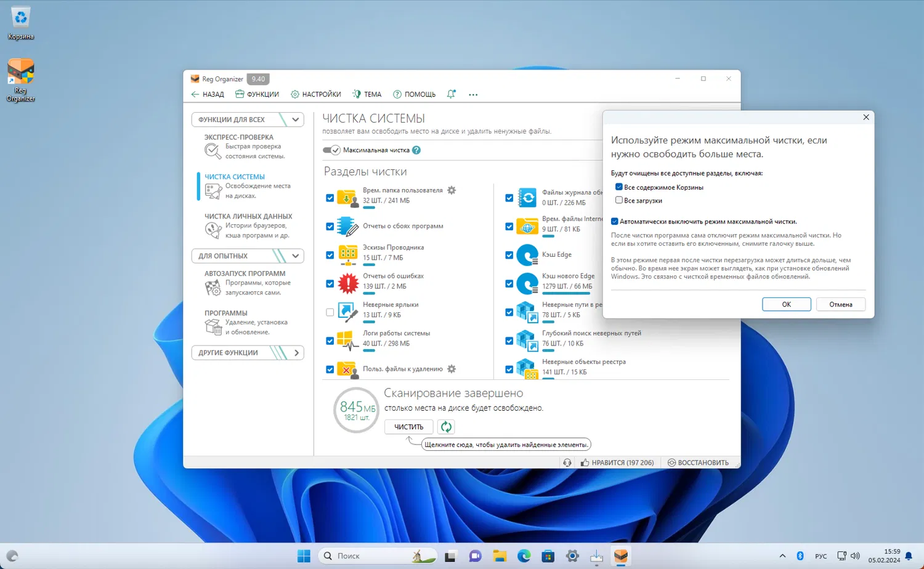
Task: Switch the РУС input language indicator
Action: [x=821, y=556]
